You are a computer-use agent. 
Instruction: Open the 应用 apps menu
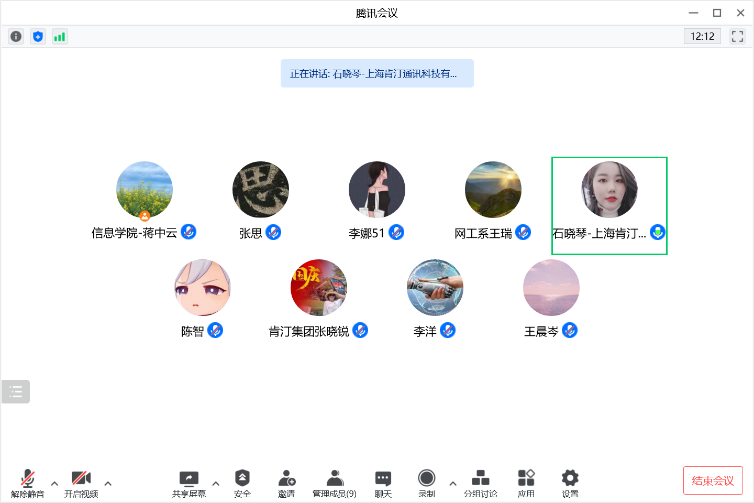(x=526, y=481)
